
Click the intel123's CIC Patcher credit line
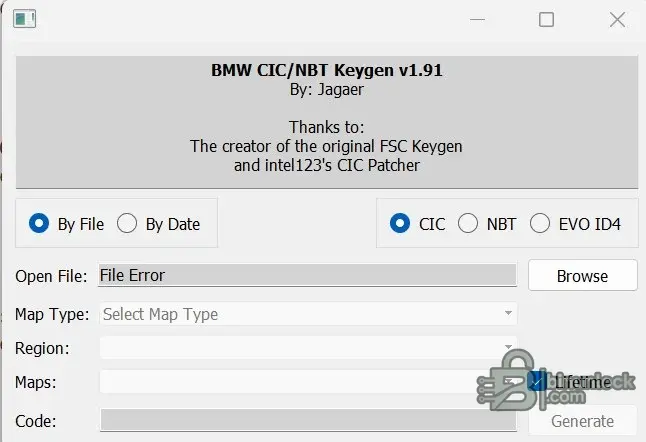tap(326, 165)
